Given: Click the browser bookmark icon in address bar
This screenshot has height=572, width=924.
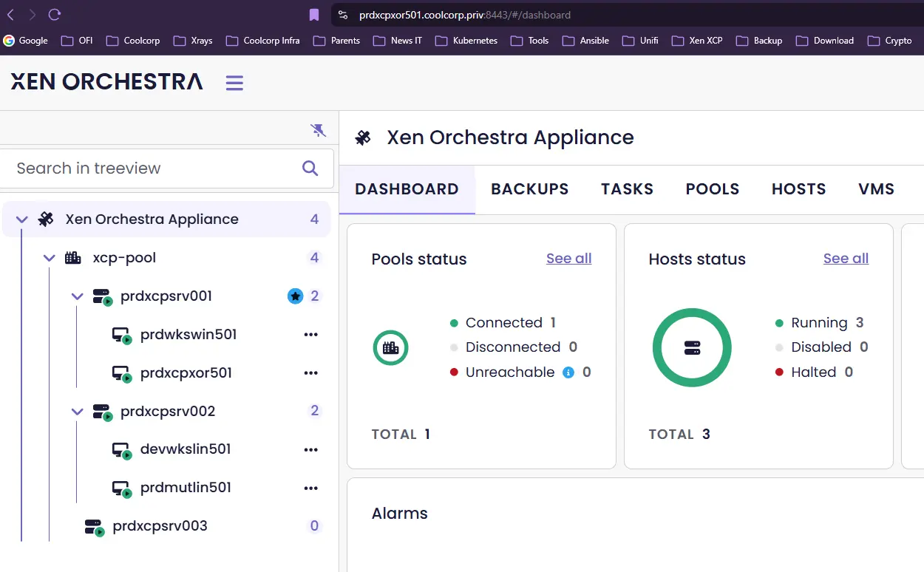Looking at the screenshot, I should (314, 15).
